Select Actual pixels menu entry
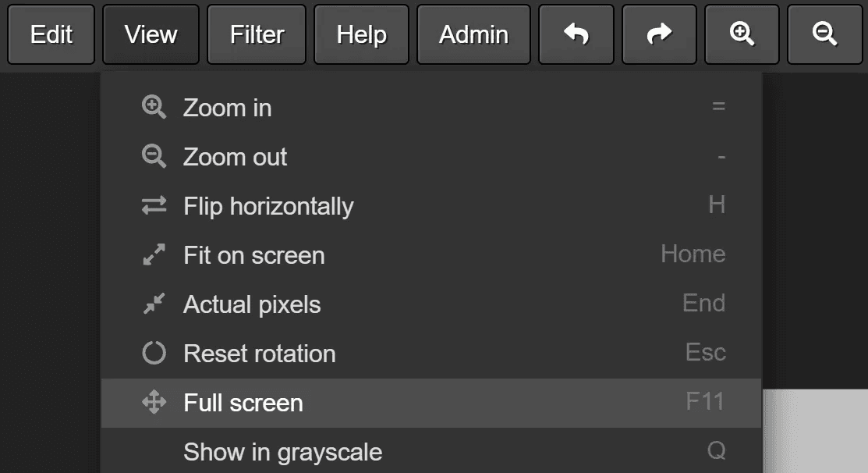The width and height of the screenshot is (868, 473). (x=252, y=304)
